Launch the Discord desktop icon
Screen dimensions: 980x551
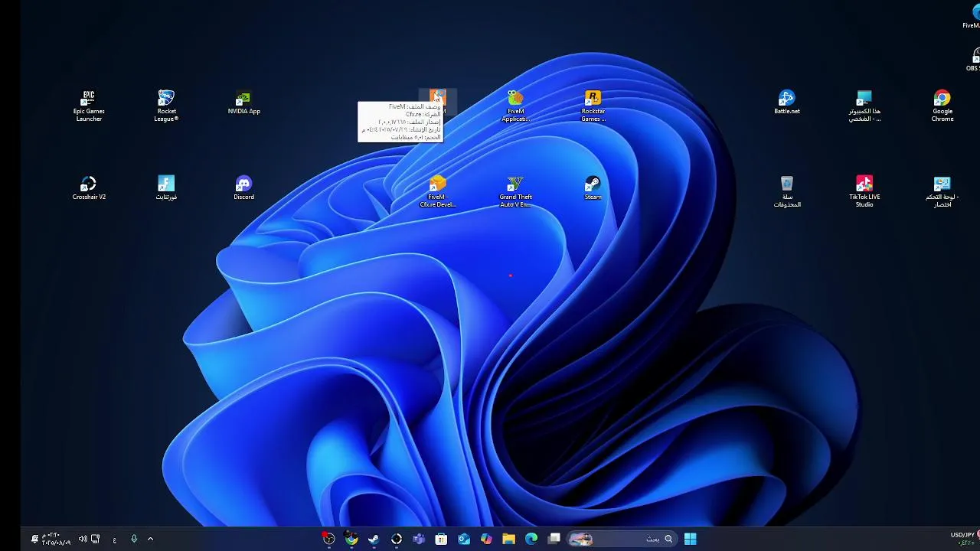pos(243,188)
